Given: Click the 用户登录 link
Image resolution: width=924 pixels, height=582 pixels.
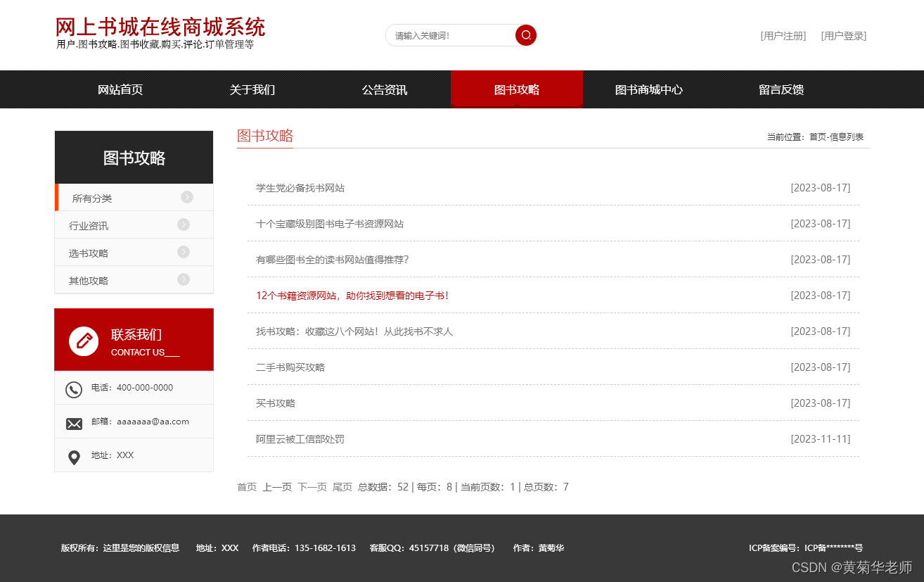Looking at the screenshot, I should [x=843, y=36].
